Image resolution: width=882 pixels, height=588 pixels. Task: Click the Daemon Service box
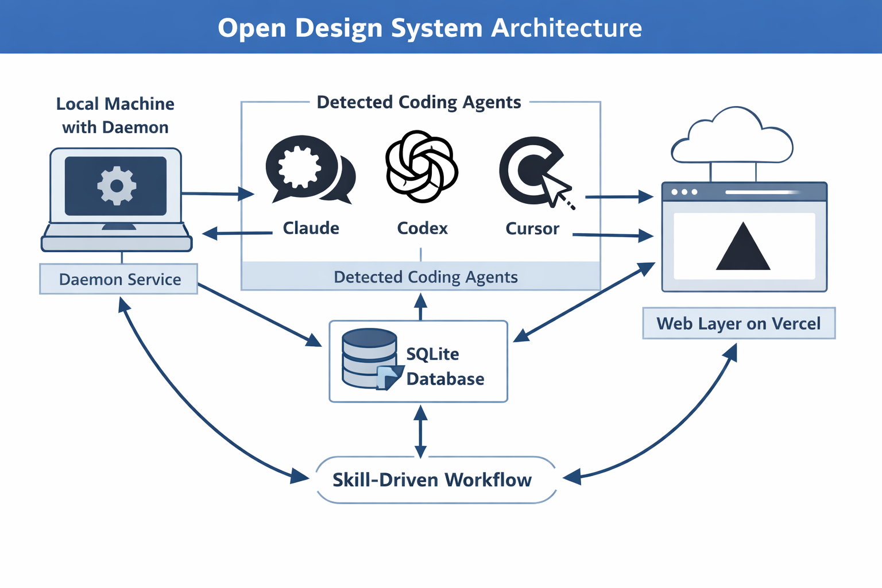point(119,279)
